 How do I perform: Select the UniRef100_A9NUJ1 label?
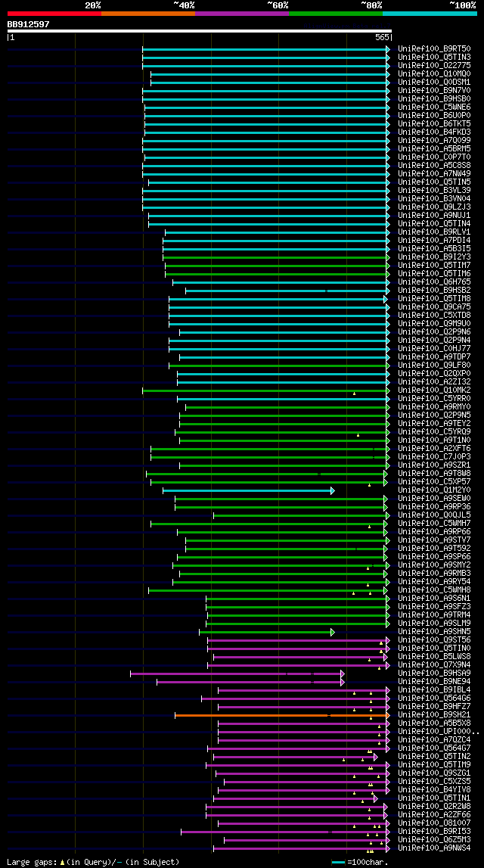(x=434, y=216)
